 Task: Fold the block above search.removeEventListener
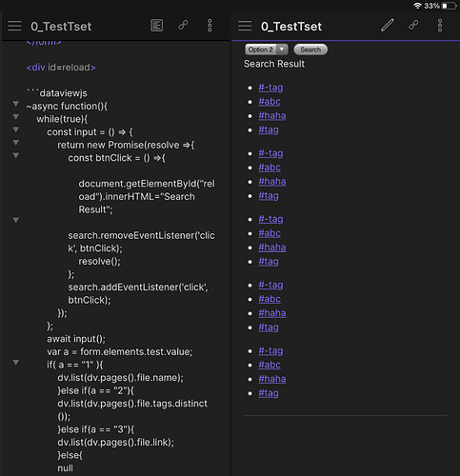point(15,220)
